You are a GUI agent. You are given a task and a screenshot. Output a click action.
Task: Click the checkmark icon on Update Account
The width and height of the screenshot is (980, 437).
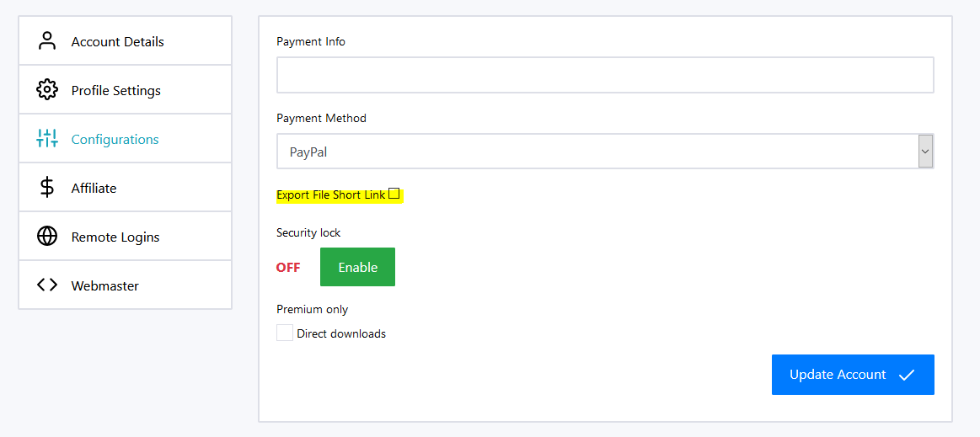[x=907, y=375]
